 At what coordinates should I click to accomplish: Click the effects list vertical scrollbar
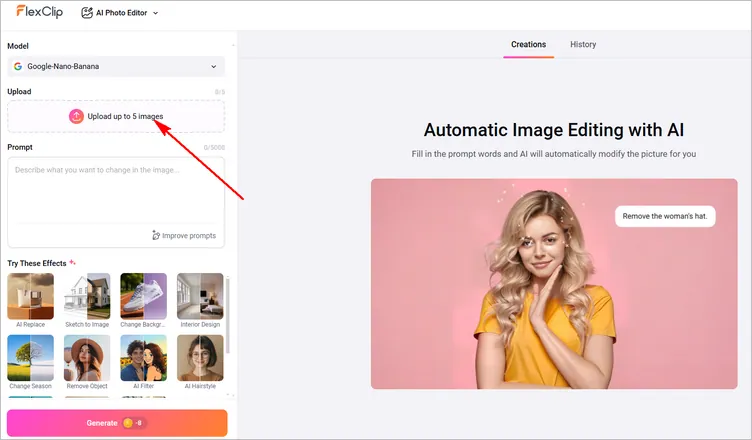click(228, 314)
